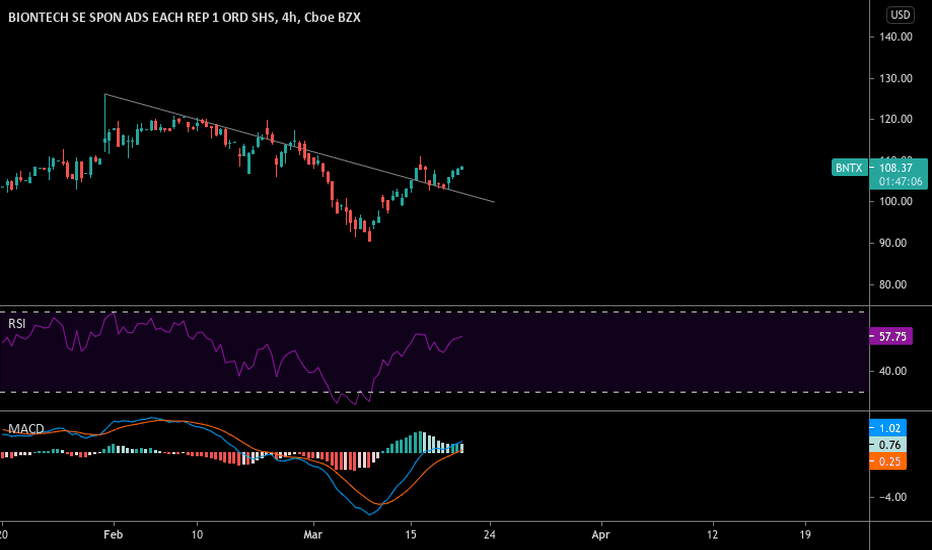This screenshot has height=550, width=932.
Task: Click the Mar date axis label
Action: (x=313, y=535)
